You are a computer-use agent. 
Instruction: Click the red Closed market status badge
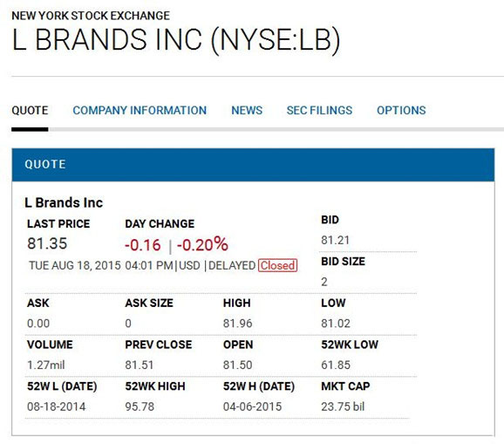(x=277, y=265)
